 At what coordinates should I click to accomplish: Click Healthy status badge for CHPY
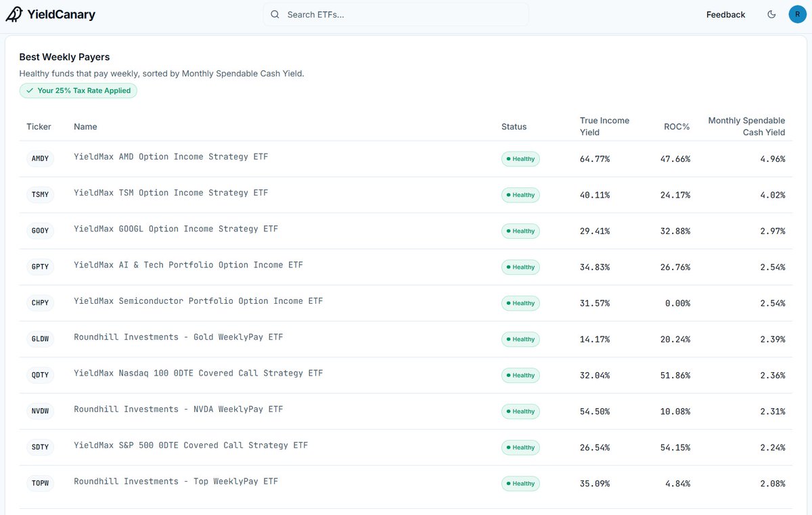[x=520, y=303]
